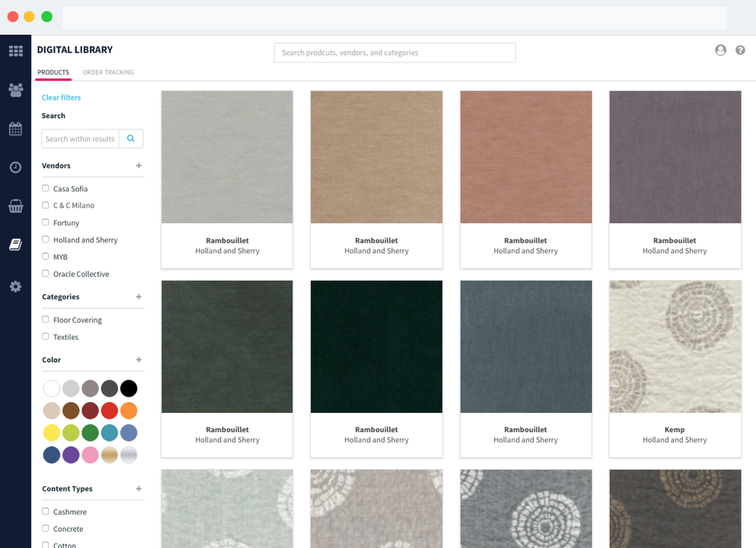
Task: Select the yellow color swatch
Action: click(x=52, y=433)
